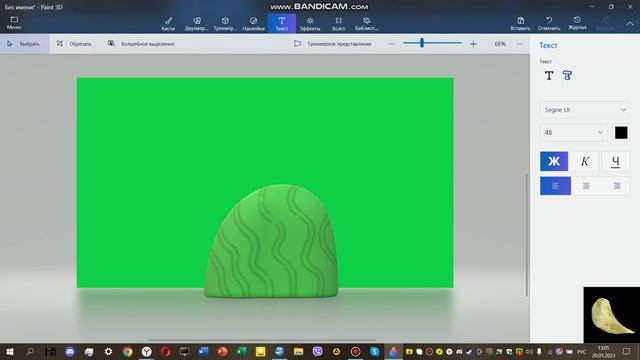640x360 pixels.
Task: Choose the 2D text (T) option
Action: 549,76
